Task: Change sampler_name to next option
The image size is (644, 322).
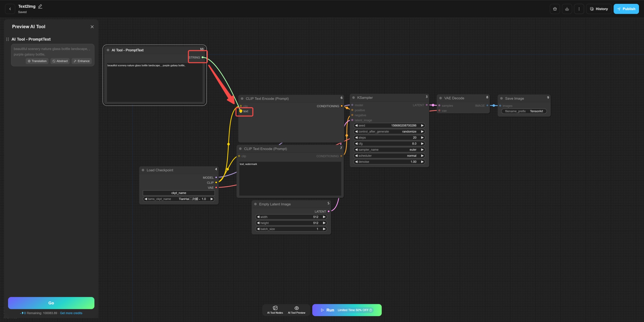Action: click(x=422, y=150)
